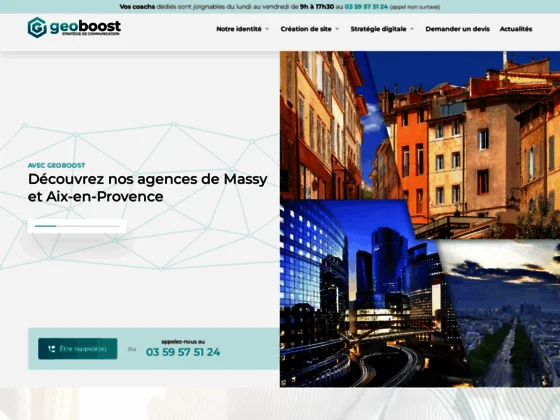The height and width of the screenshot is (420, 560).
Task: Click the slider progress bar under headline
Action: (77, 226)
